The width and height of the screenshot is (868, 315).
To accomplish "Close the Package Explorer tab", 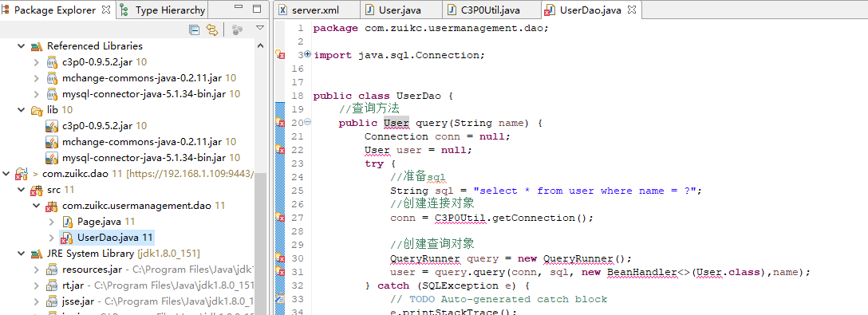I will [106, 10].
